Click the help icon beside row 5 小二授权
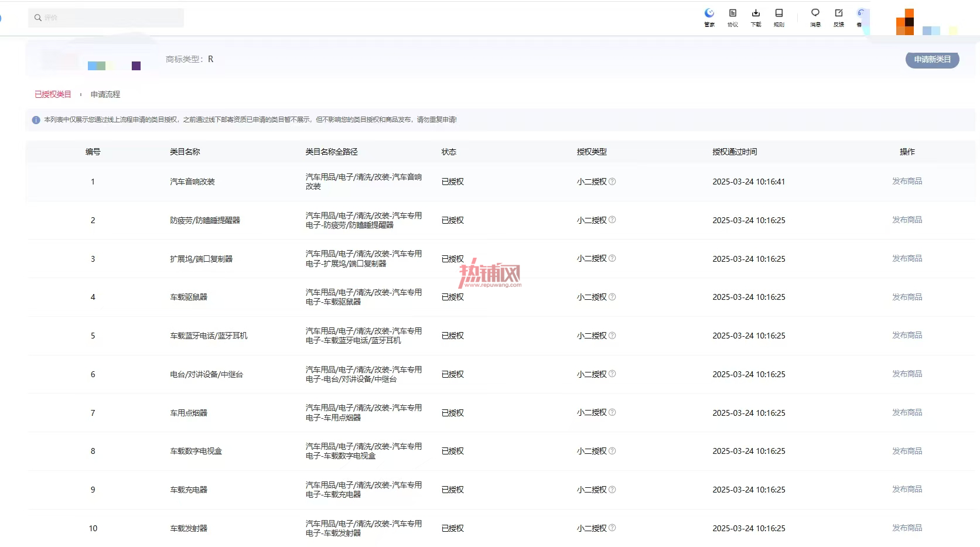The height and width of the screenshot is (547, 980). pos(612,336)
